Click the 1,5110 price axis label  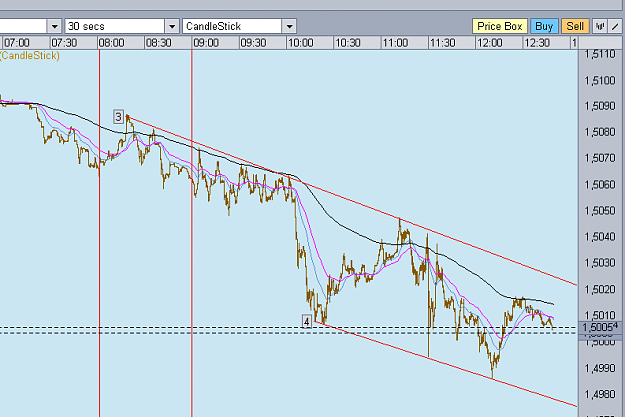(600, 54)
